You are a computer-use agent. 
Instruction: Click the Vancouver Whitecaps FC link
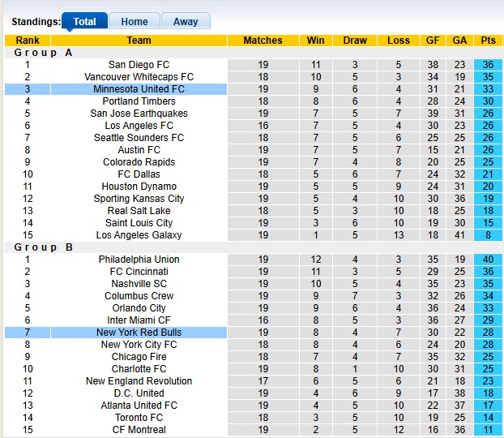pyautogui.click(x=139, y=77)
